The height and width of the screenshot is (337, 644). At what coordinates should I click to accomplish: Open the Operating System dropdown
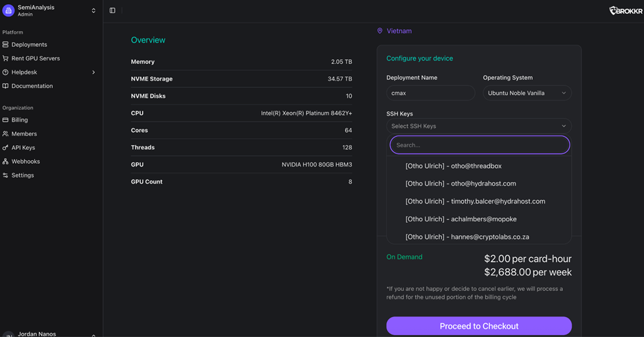click(x=526, y=93)
